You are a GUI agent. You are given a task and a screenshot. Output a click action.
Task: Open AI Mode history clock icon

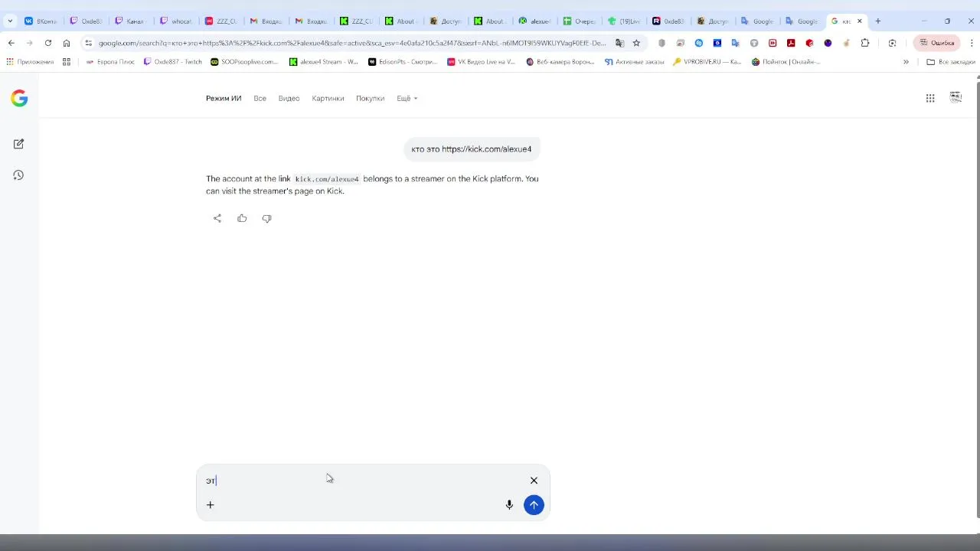click(19, 175)
